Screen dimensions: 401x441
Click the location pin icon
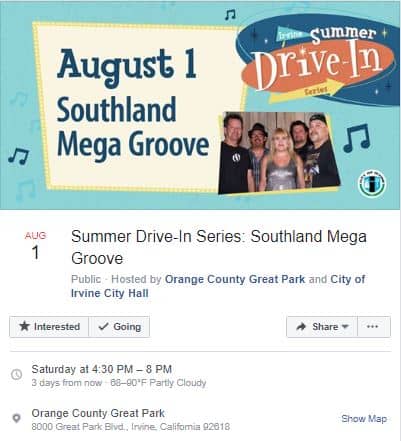[16, 418]
